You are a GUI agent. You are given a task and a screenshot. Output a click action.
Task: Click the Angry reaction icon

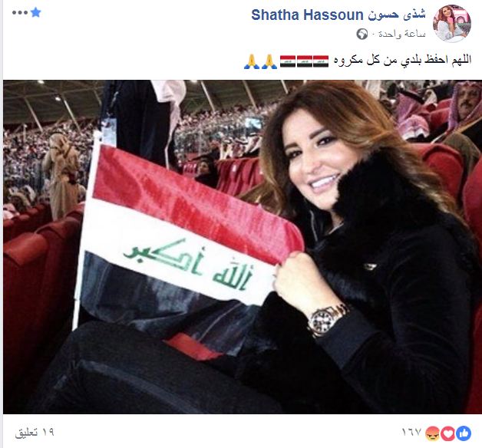click(432, 433)
